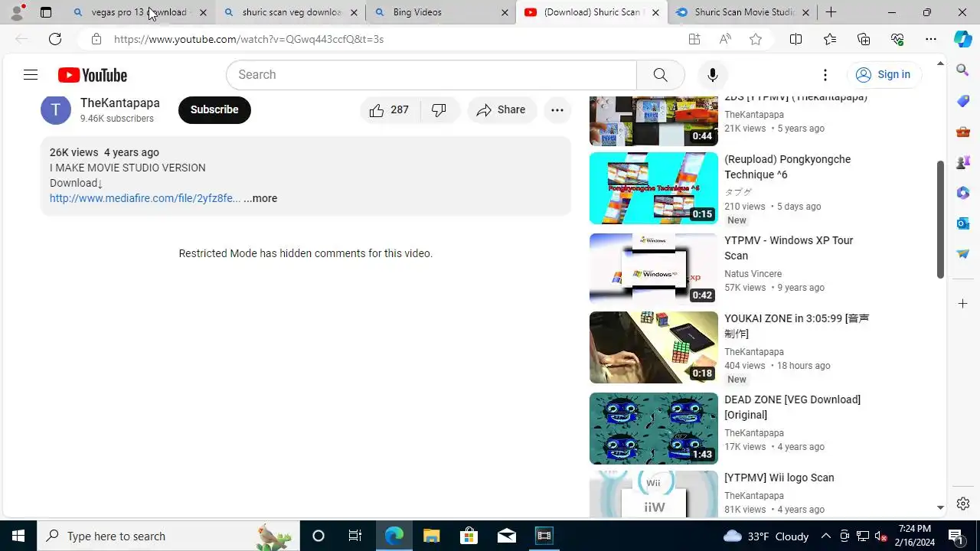Click Natus Vincere channel name
The width and height of the screenshot is (980, 551).
click(x=753, y=274)
